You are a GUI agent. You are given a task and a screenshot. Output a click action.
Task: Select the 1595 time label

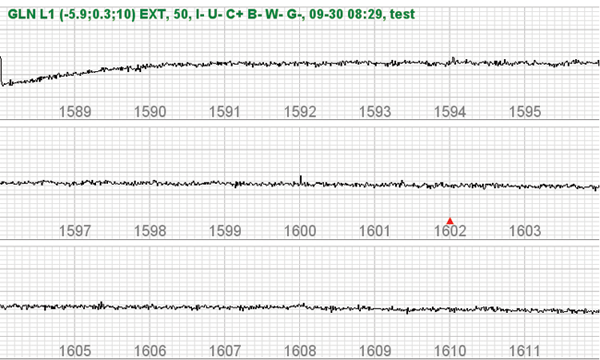(525, 112)
